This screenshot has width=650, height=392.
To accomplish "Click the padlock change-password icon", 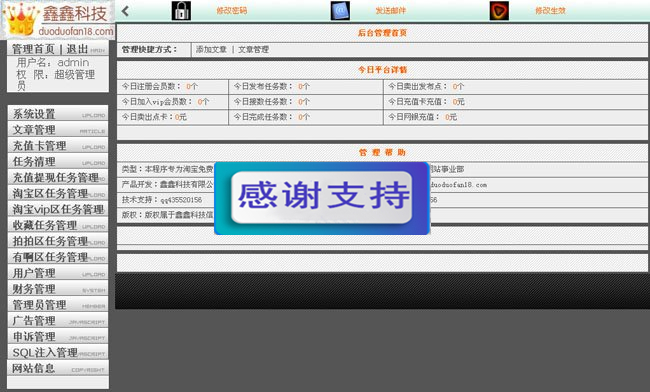I will [x=181, y=11].
